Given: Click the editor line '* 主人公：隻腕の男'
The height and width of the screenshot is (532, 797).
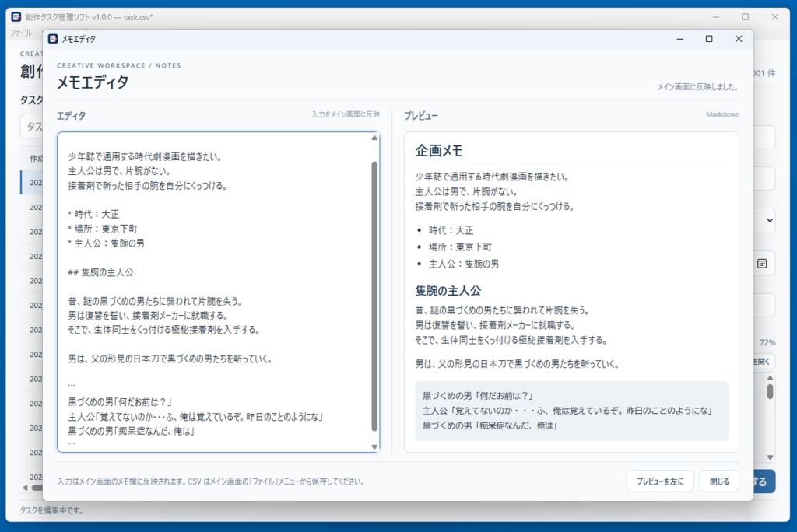Looking at the screenshot, I should click(106, 243).
